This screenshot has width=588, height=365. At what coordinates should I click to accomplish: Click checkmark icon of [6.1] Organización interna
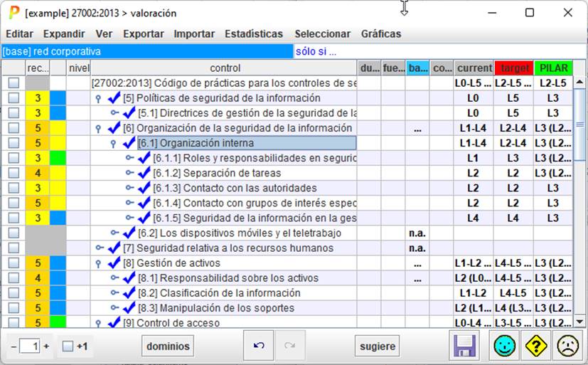129,143
